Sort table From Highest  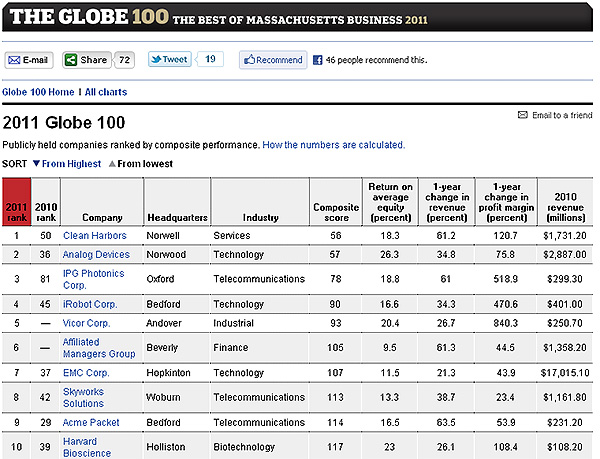(67, 164)
